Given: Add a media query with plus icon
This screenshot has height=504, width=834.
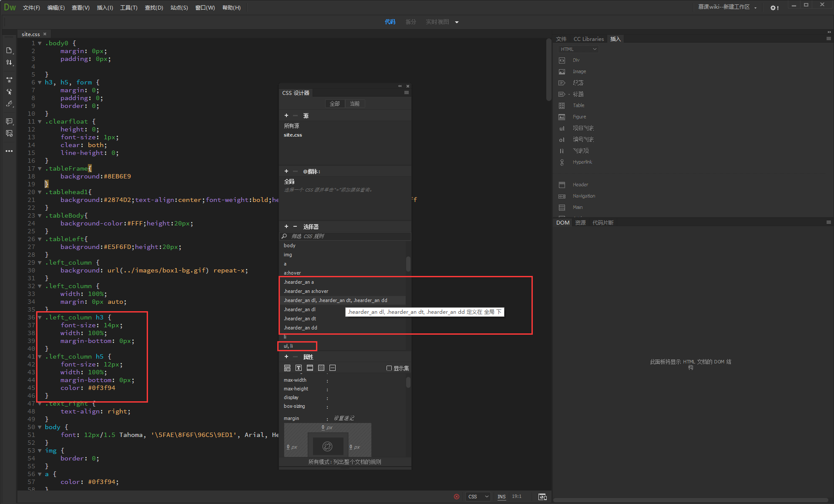Looking at the screenshot, I should click(x=286, y=171).
